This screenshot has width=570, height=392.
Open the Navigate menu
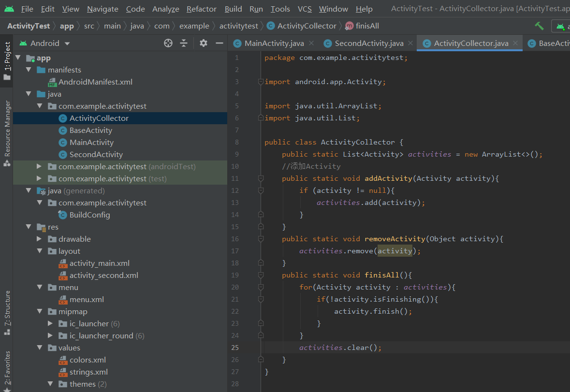tap(102, 9)
